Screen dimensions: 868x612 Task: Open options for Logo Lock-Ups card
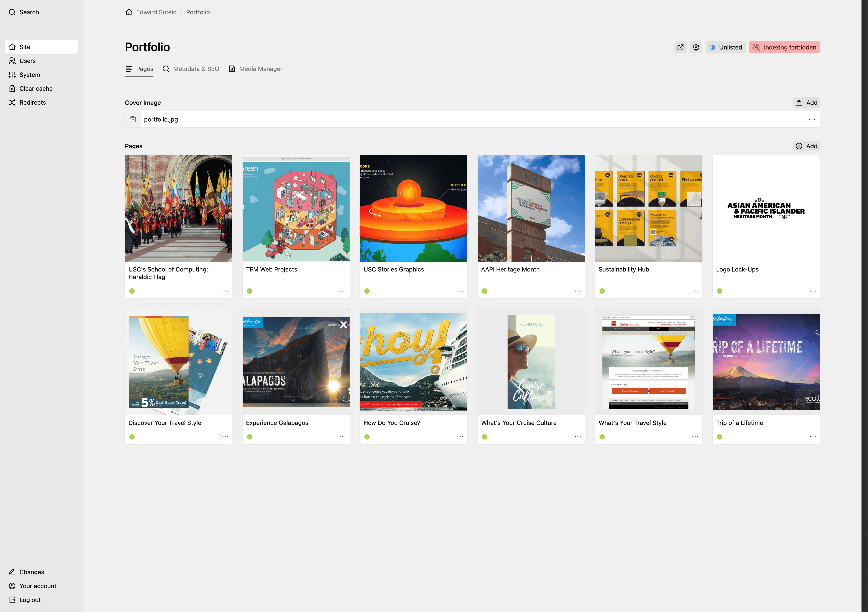click(813, 291)
